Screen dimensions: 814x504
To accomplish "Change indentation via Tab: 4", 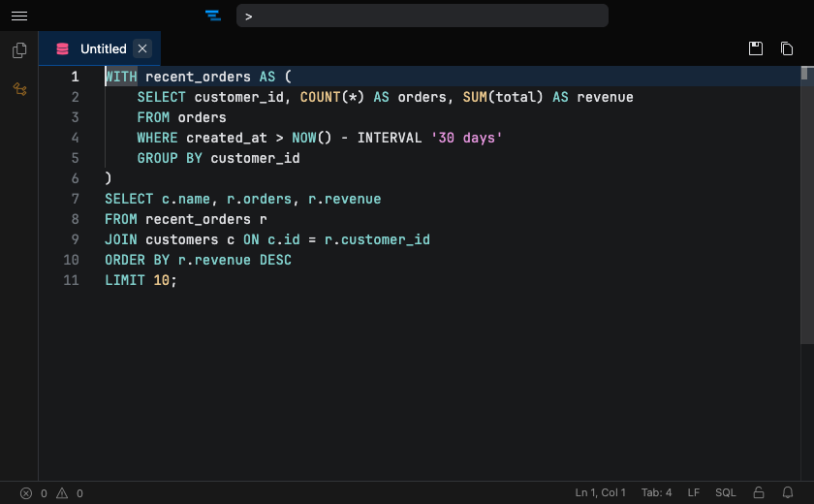I will (x=656, y=492).
